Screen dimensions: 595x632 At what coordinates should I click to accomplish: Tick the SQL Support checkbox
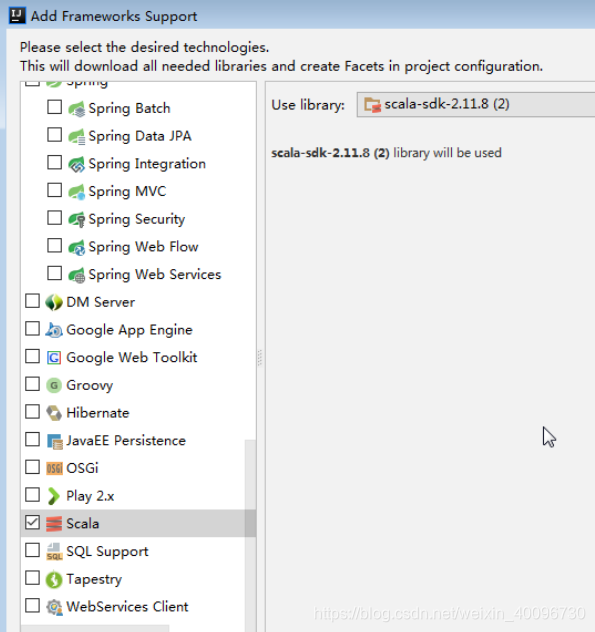coord(32,550)
